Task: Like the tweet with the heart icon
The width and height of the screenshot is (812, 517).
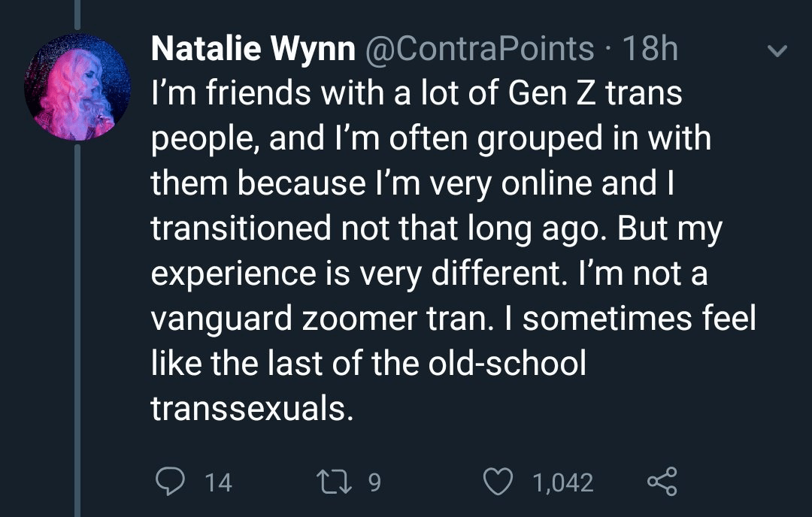Action: point(498,481)
